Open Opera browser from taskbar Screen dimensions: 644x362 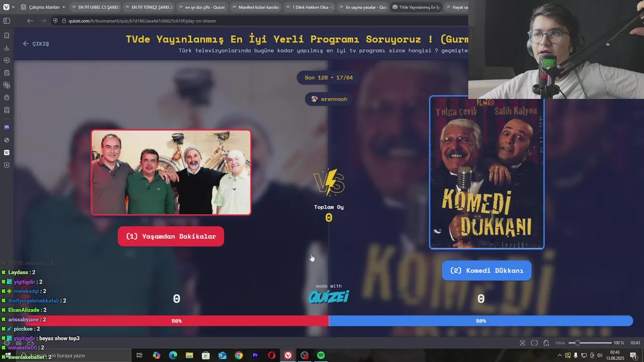click(272, 355)
